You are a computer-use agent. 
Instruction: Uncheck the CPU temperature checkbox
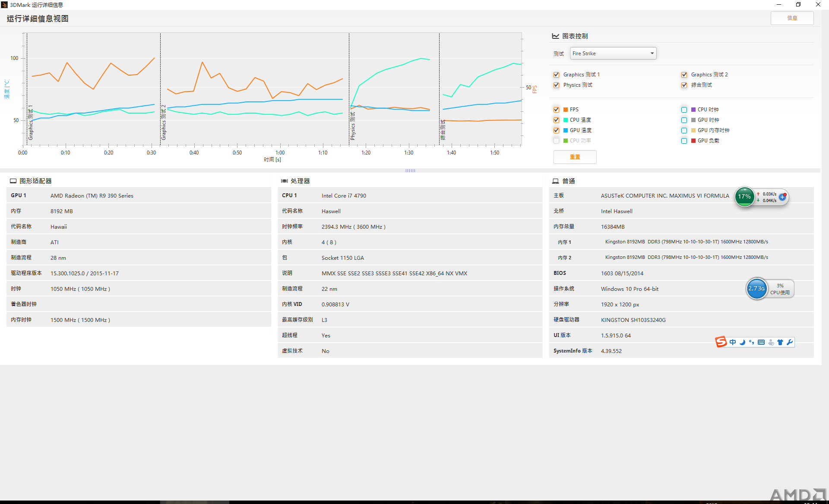point(556,120)
